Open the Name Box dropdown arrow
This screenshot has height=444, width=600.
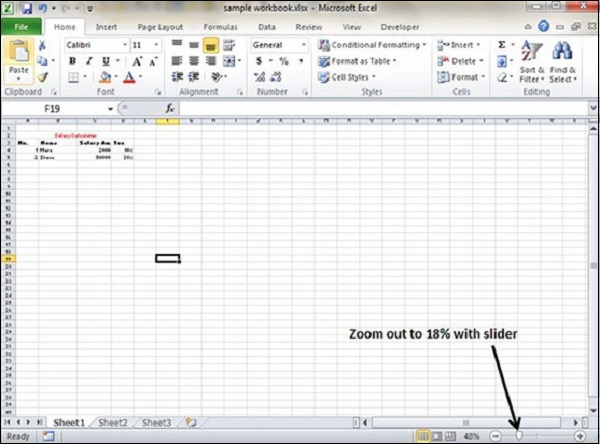pos(110,109)
